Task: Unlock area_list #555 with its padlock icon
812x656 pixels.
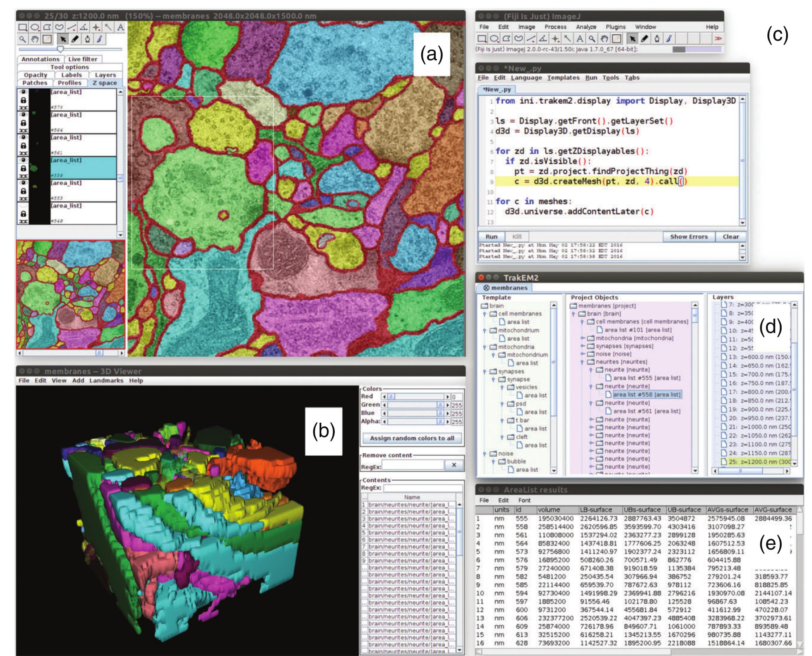Action: pos(23,191)
